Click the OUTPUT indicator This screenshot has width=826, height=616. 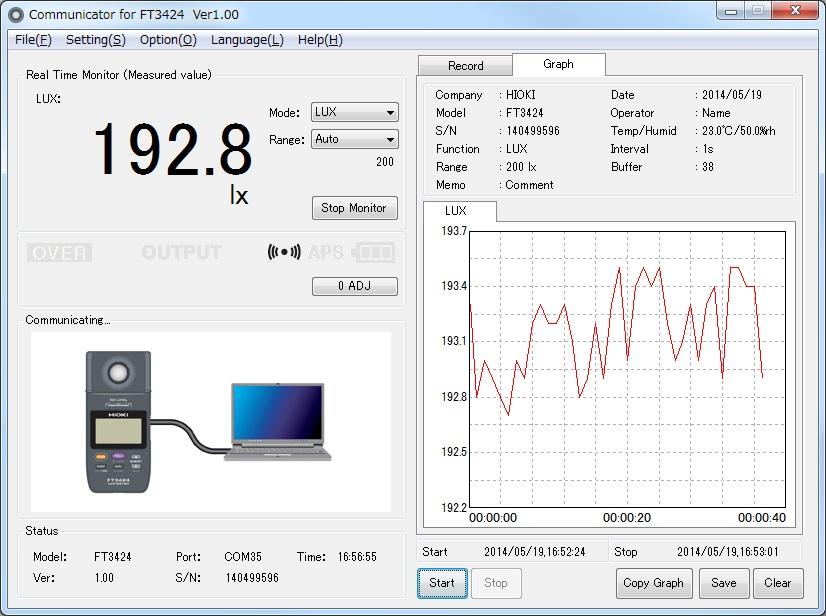(x=182, y=252)
